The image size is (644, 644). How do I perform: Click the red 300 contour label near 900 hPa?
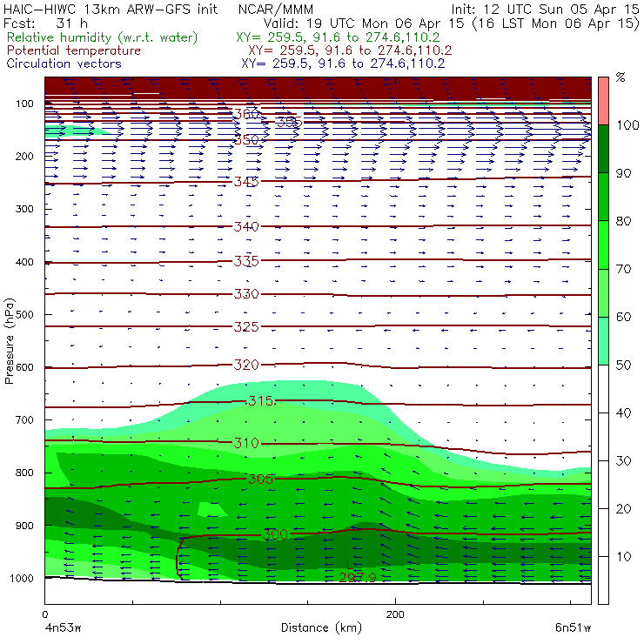click(x=275, y=534)
